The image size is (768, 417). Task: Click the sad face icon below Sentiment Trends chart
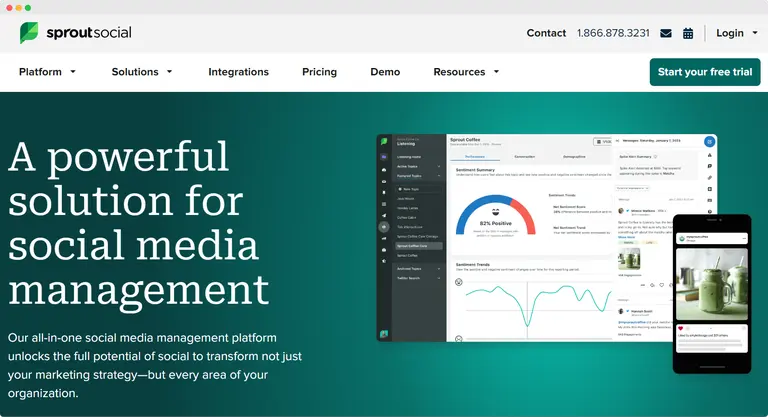click(x=458, y=339)
